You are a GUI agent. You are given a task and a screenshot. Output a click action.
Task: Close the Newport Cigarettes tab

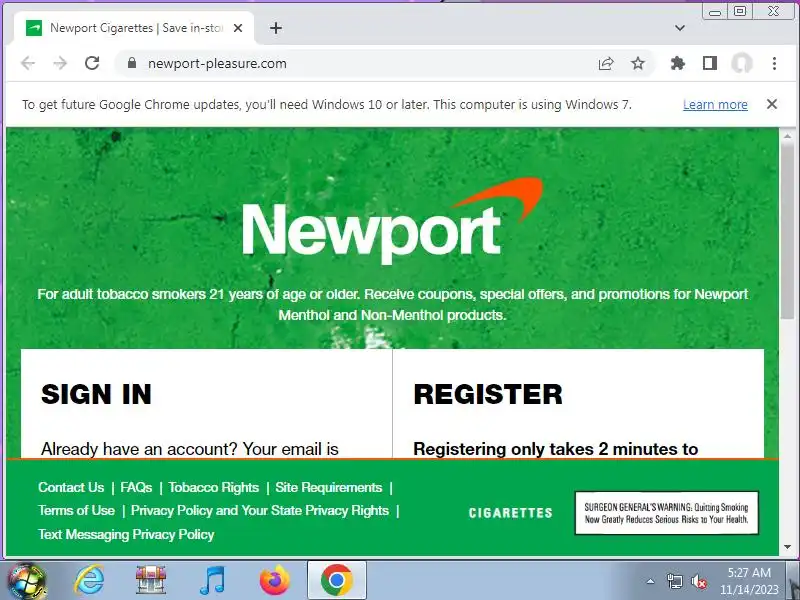point(238,28)
